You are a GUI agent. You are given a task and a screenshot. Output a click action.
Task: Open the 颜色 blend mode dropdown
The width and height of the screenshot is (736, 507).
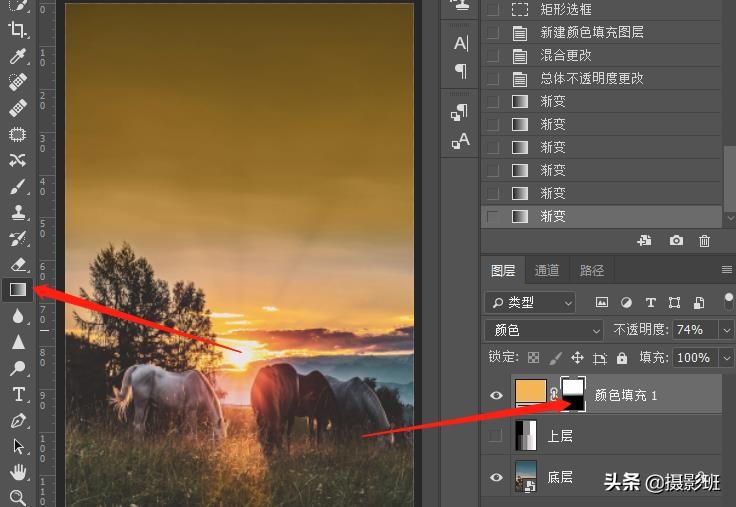pos(544,330)
